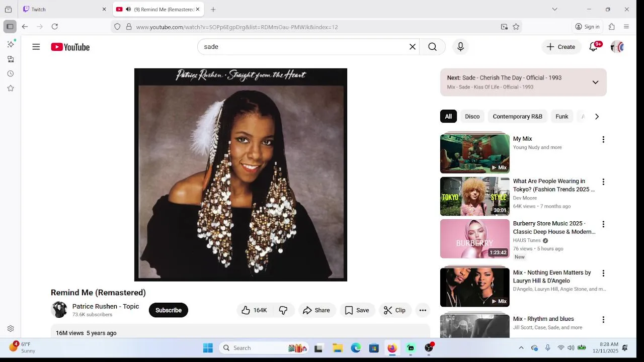This screenshot has width=644, height=362.
Task: Open File Explorer from taskbar
Action: tap(338, 348)
